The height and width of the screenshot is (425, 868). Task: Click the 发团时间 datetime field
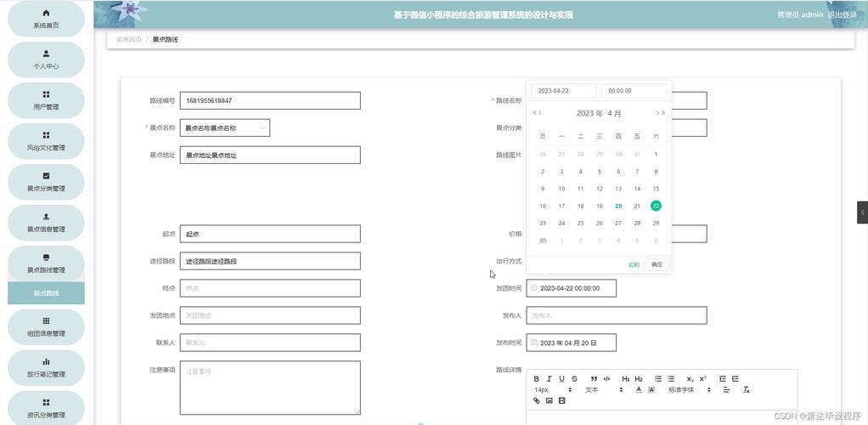(x=571, y=288)
